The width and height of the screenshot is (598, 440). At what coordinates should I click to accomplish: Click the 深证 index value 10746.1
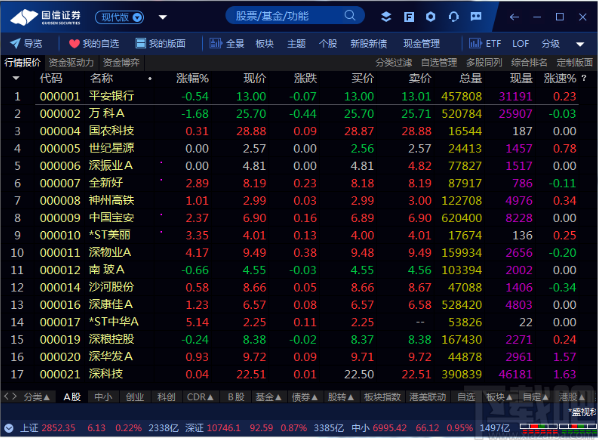[x=223, y=428]
